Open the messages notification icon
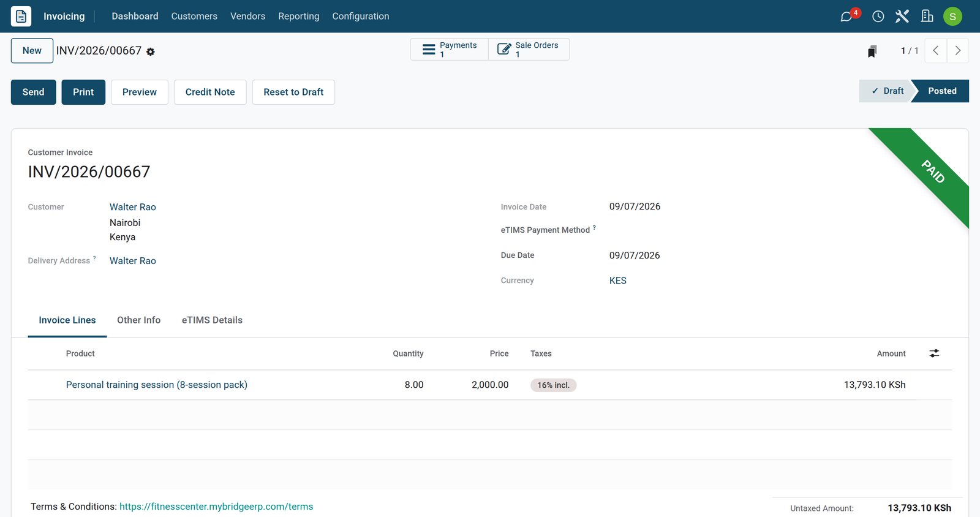 [x=848, y=16]
